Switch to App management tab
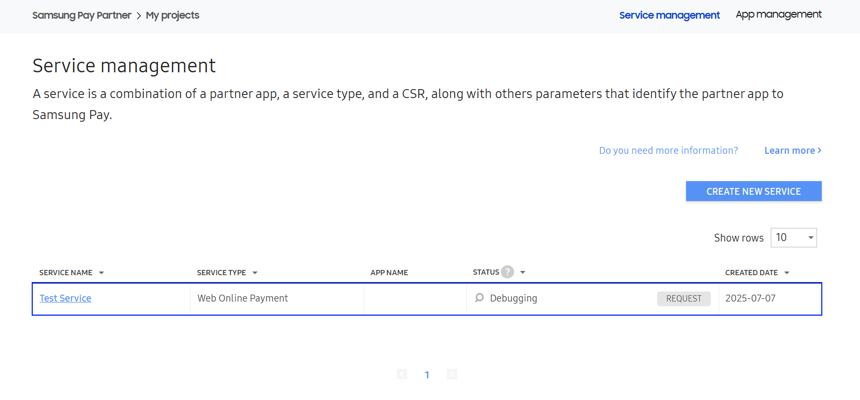Image resolution: width=860 pixels, height=400 pixels. tap(778, 15)
